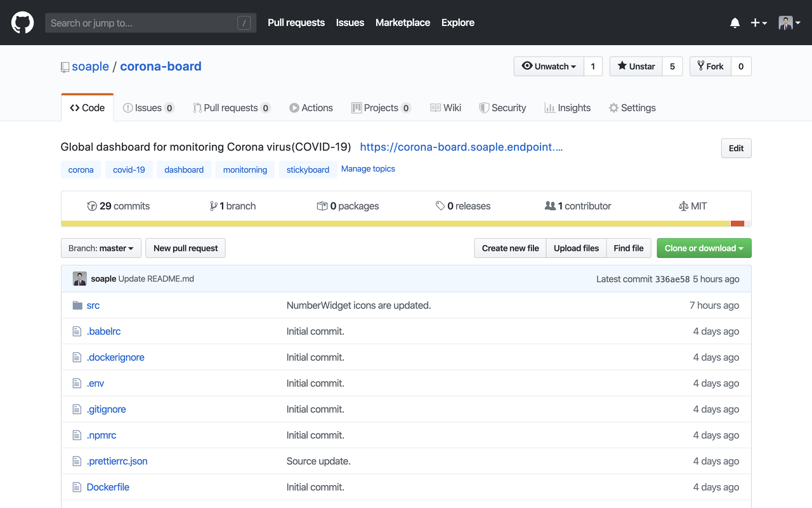
Task: Switch to the Issues tab
Action: pyautogui.click(x=148, y=108)
